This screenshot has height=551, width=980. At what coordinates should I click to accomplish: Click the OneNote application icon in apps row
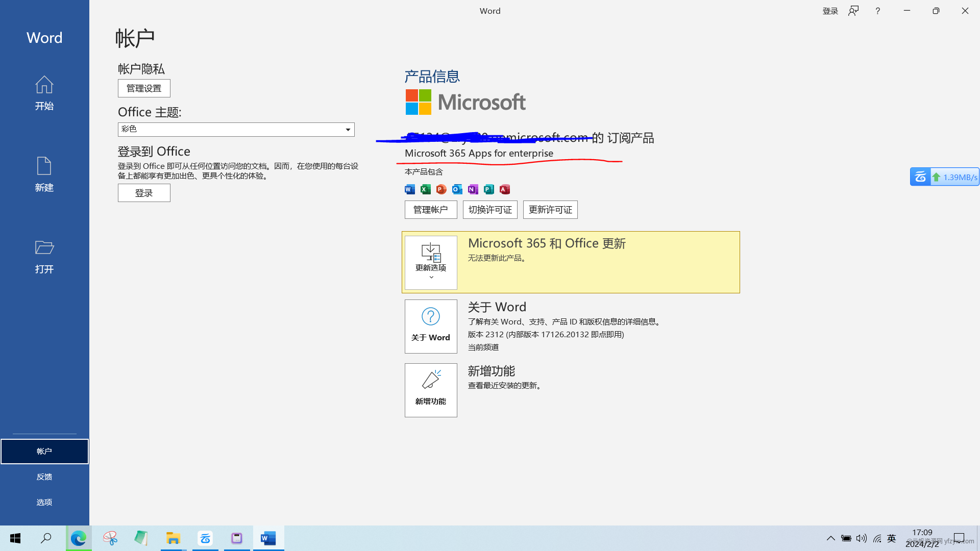tap(473, 189)
